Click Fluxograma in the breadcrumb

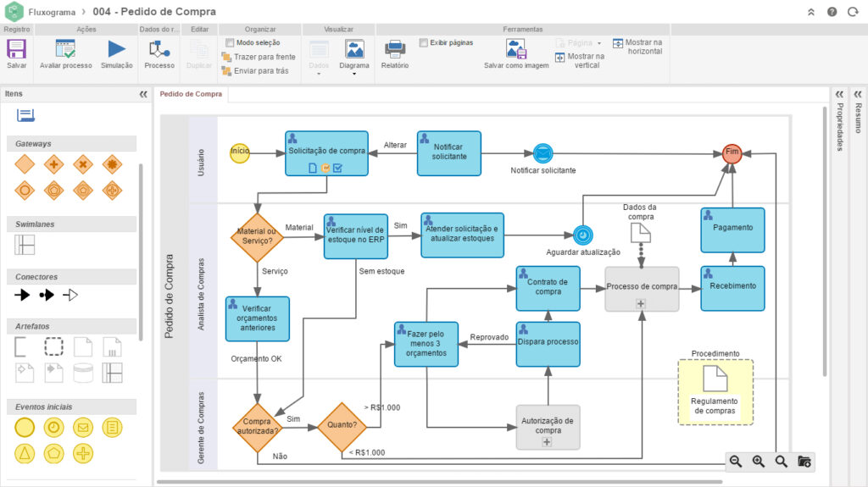click(x=52, y=12)
